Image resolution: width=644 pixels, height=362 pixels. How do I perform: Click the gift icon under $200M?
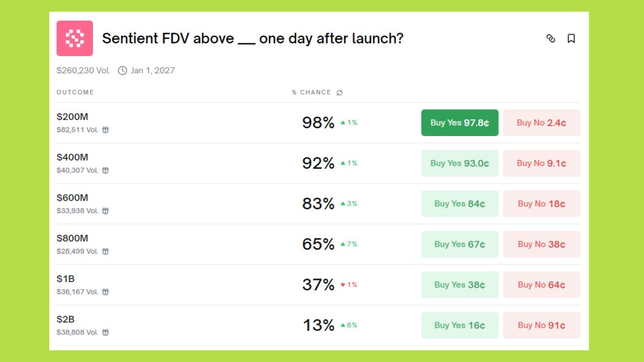tap(105, 130)
